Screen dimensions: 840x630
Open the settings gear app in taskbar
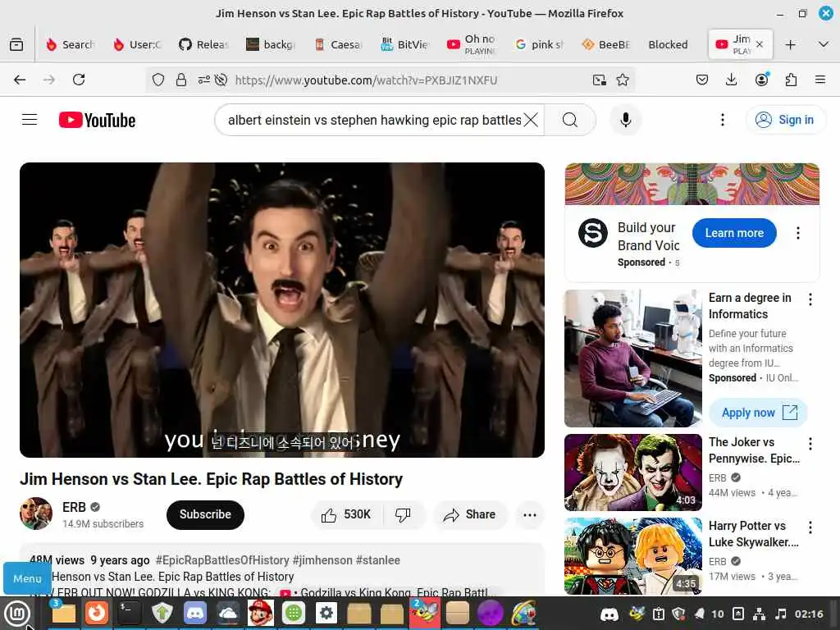click(326, 614)
